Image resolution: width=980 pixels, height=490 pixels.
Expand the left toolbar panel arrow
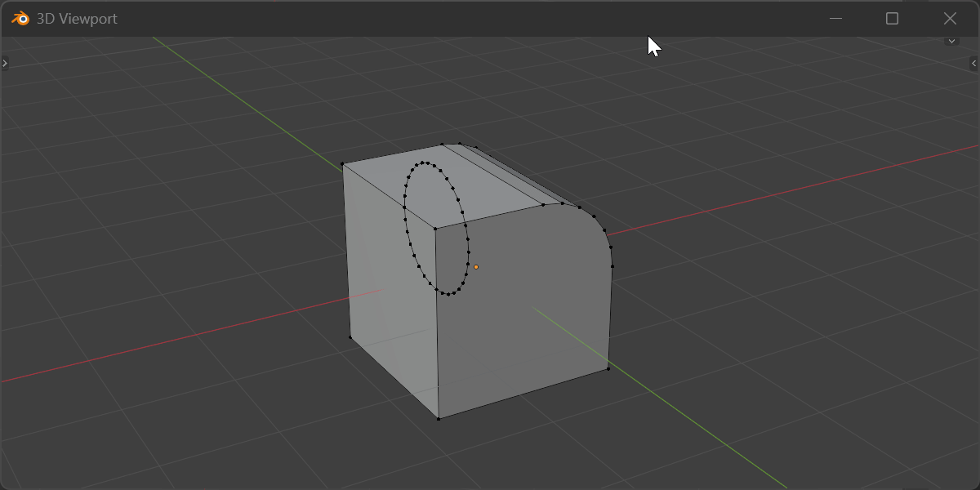5,63
